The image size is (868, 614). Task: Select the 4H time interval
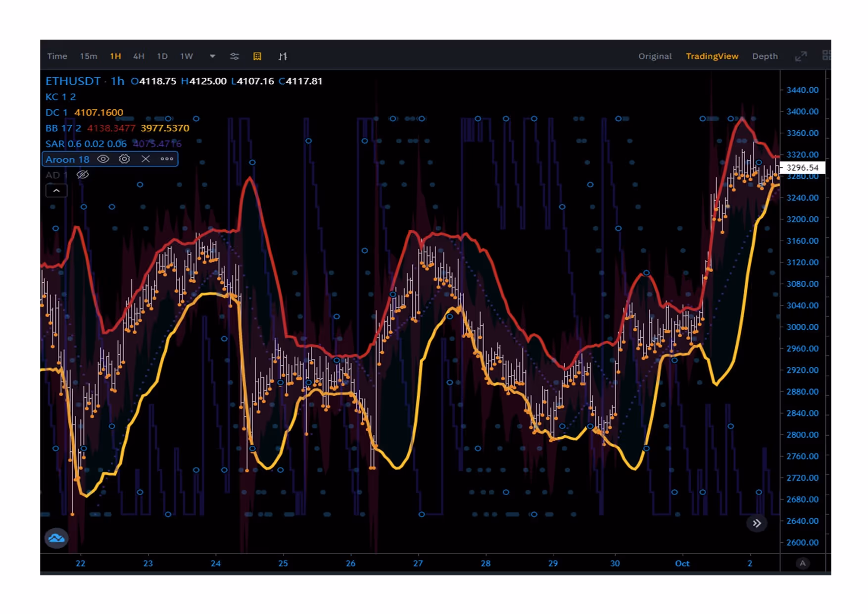pyautogui.click(x=139, y=56)
